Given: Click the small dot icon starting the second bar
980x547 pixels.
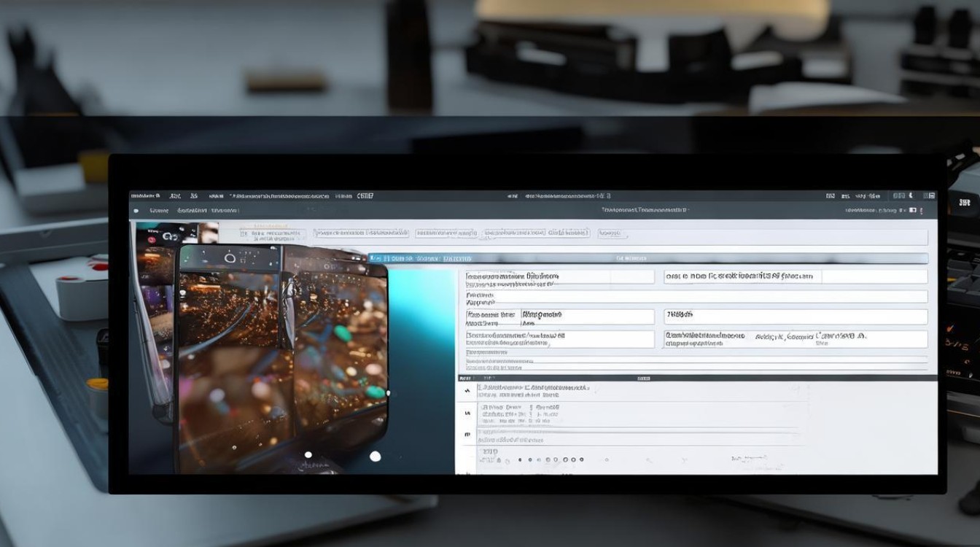Looking at the screenshot, I should pos(135,210).
